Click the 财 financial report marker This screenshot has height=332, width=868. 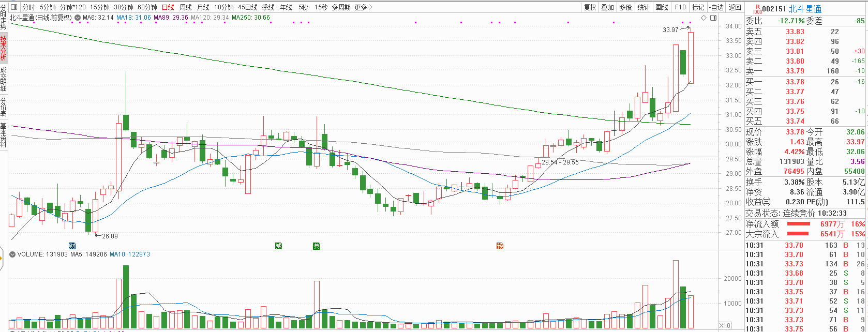pos(72,246)
